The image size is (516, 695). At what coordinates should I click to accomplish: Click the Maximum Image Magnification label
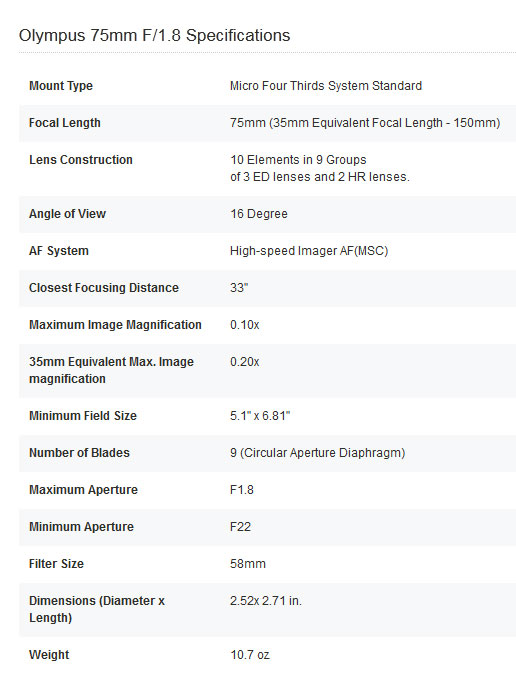[115, 325]
